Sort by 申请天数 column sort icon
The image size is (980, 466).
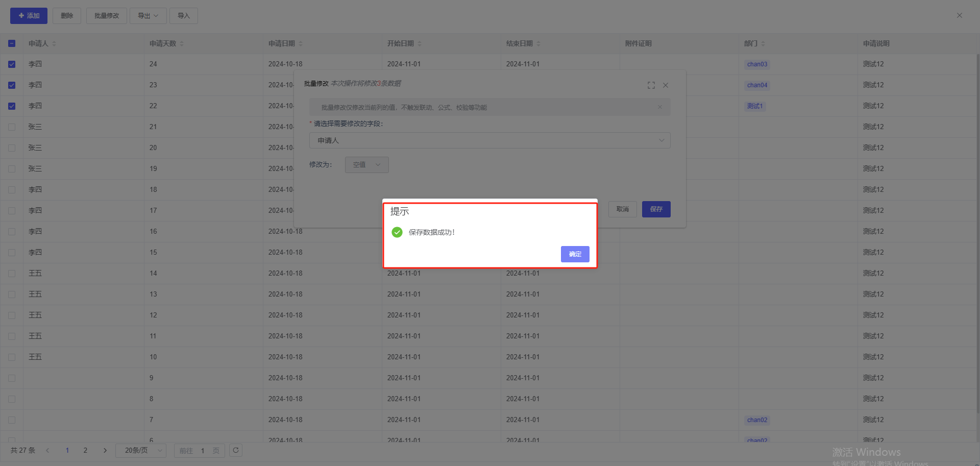click(x=182, y=44)
